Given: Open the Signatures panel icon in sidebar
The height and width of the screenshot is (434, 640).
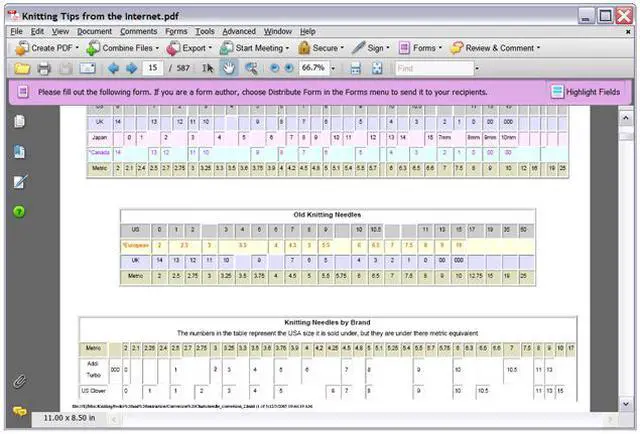Looking at the screenshot, I should tap(19, 182).
